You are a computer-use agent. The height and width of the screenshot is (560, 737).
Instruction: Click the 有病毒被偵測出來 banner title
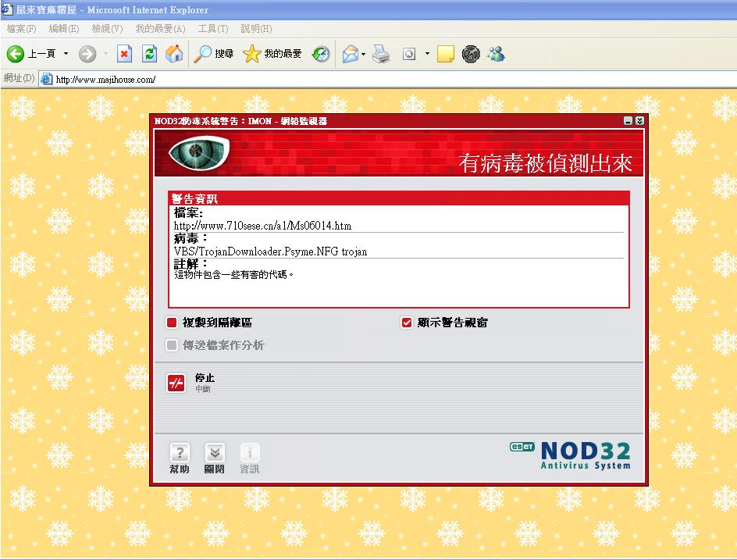tap(545, 163)
